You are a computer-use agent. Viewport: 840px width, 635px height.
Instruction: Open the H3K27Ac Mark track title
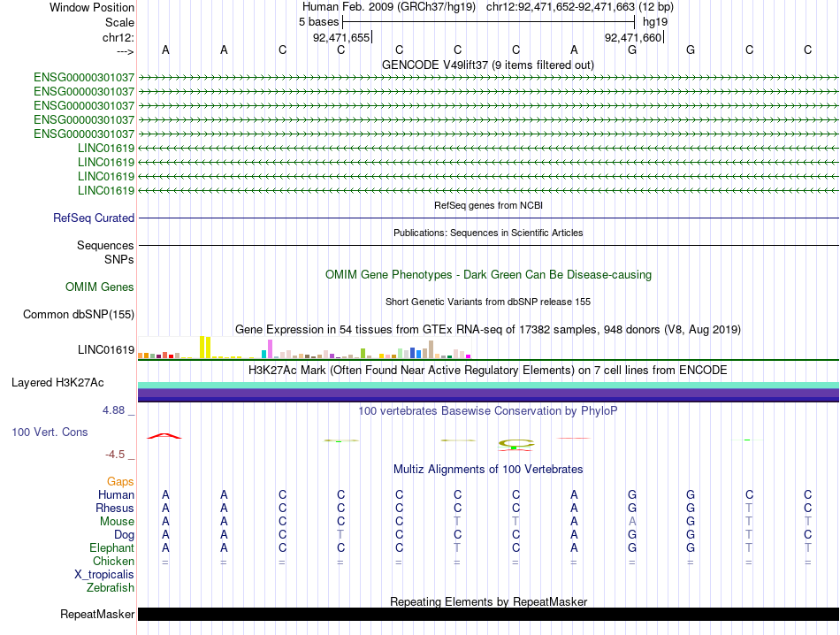click(x=488, y=371)
